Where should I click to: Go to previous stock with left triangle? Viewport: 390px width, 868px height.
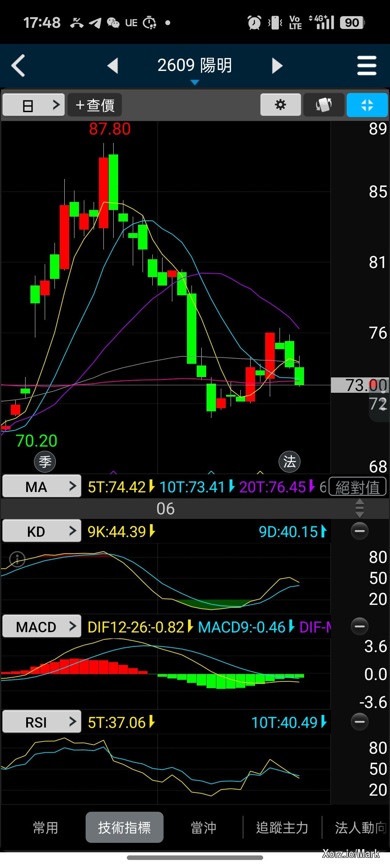[x=113, y=65]
